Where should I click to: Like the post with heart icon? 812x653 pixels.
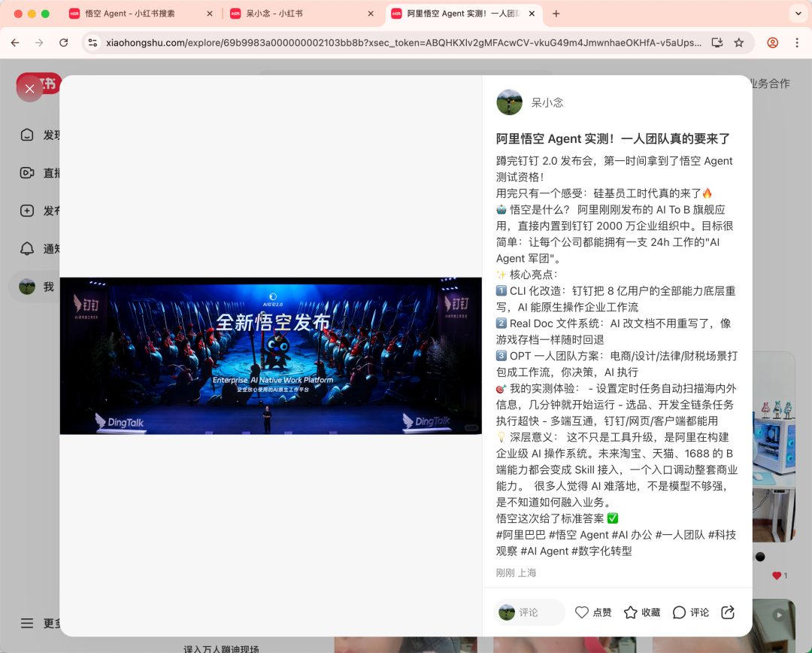[582, 612]
